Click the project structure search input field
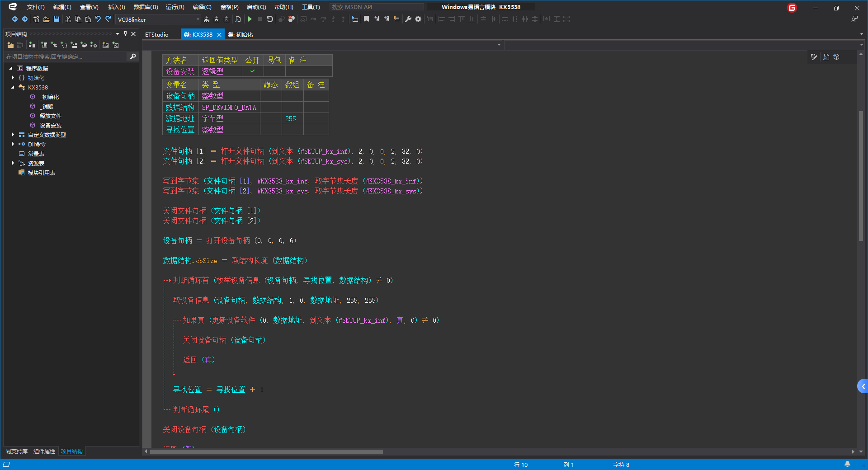Screen dimensions: 868x470 tap(66, 56)
